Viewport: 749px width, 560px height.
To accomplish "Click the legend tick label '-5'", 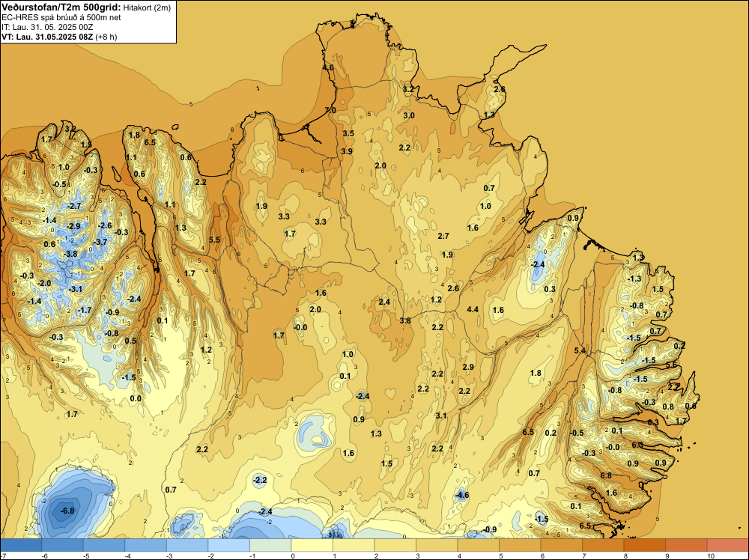I will point(85,556).
